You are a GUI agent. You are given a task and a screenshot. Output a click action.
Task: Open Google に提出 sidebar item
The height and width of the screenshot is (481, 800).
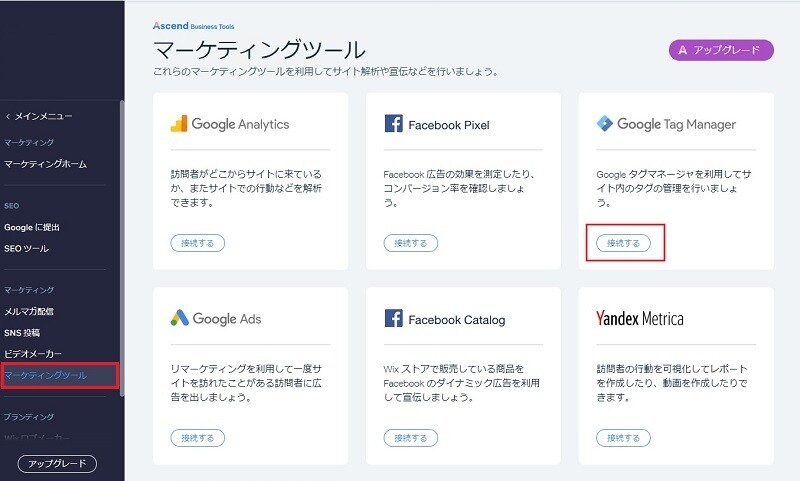pos(32,227)
